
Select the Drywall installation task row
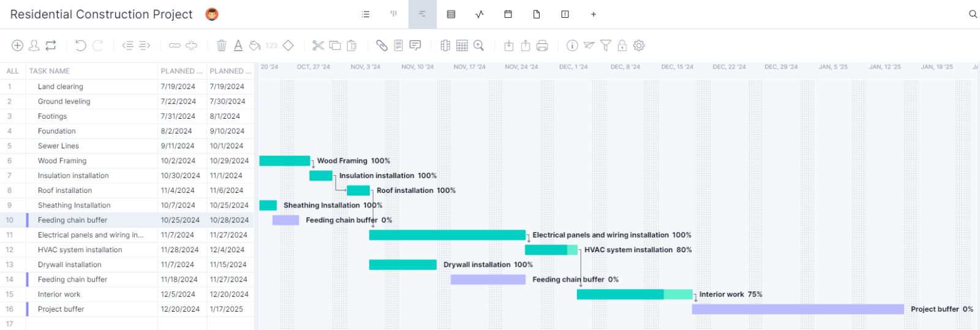(x=70, y=264)
